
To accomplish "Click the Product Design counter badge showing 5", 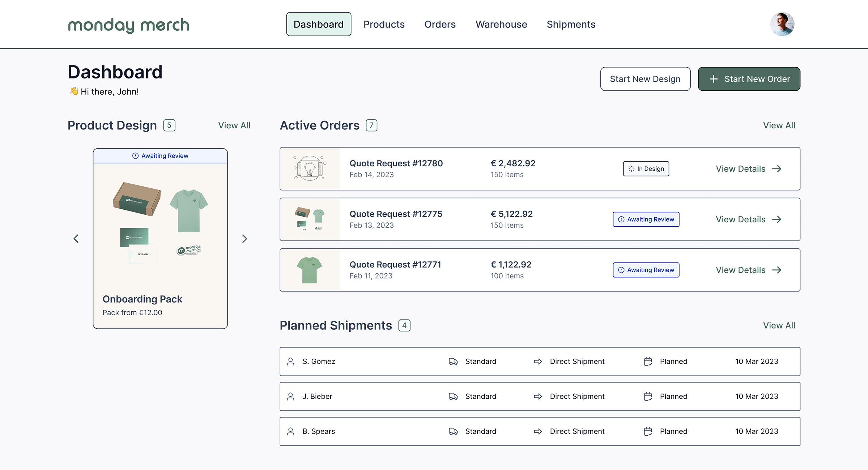I will (169, 125).
